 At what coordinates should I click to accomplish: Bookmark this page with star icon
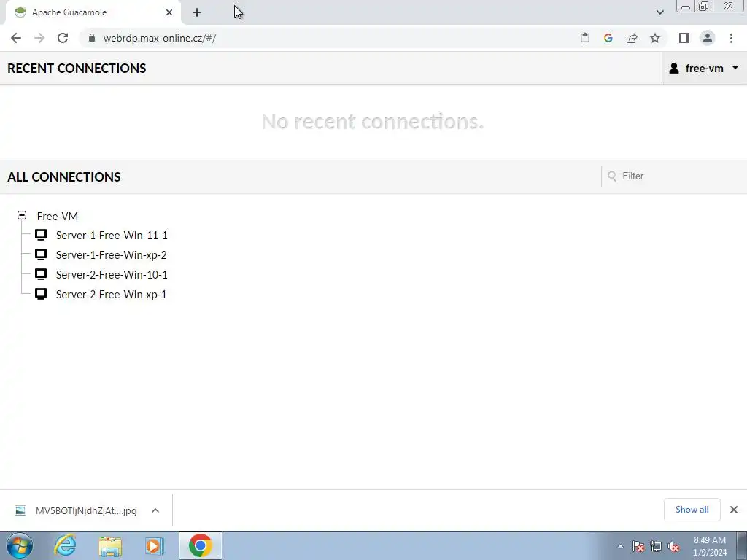[x=655, y=38]
